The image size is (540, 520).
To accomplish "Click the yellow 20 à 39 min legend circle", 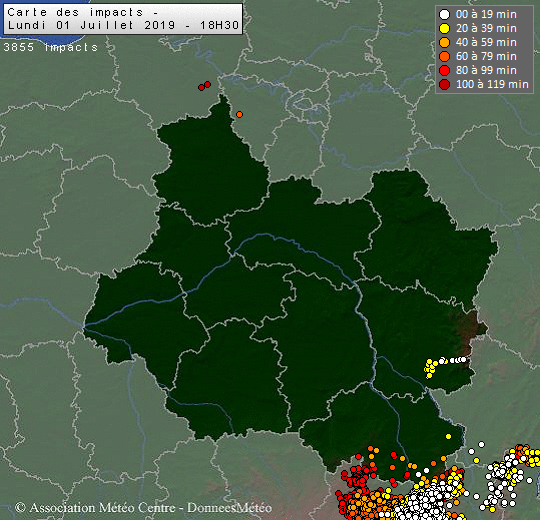I will [445, 28].
